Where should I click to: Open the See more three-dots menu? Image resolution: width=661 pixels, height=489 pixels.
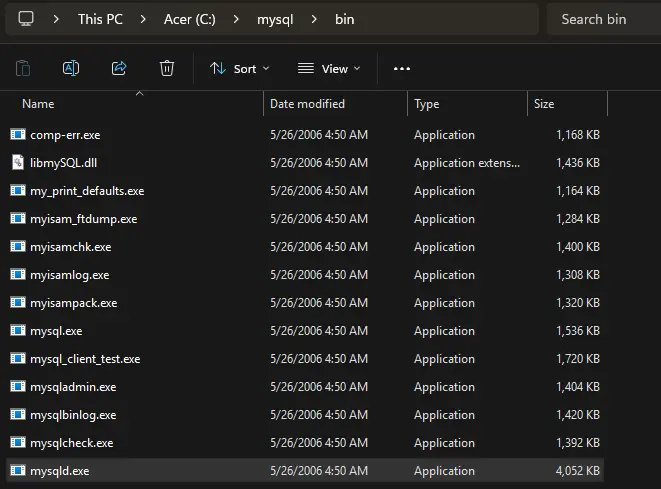402,69
